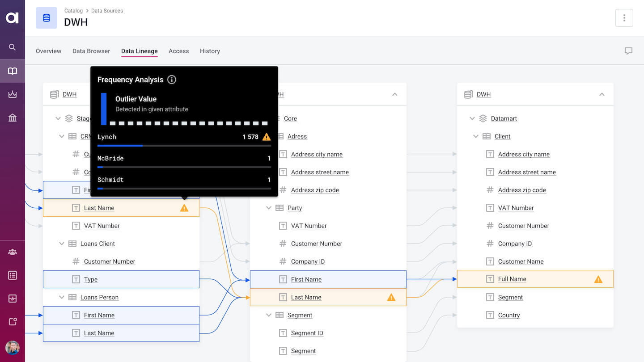Click the warning triangle on Last Name attribute
This screenshot has height=362, width=644.
[184, 207]
